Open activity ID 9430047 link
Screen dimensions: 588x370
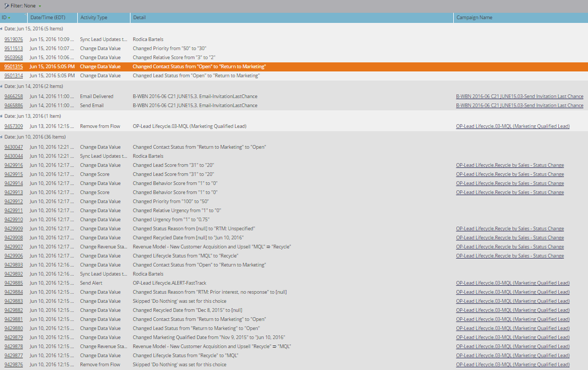click(14, 147)
